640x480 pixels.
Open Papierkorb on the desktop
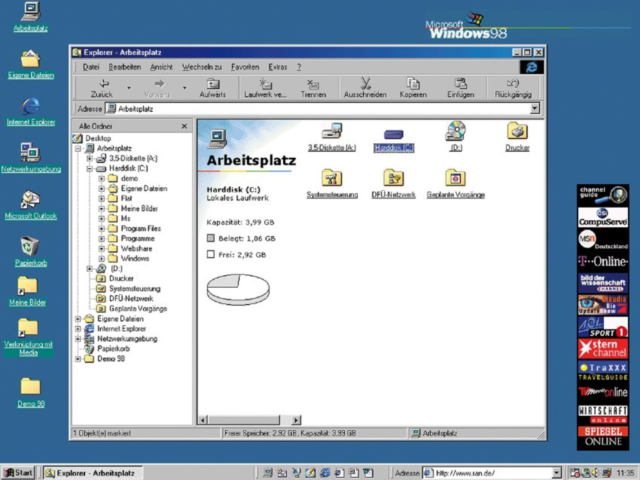tap(29, 246)
